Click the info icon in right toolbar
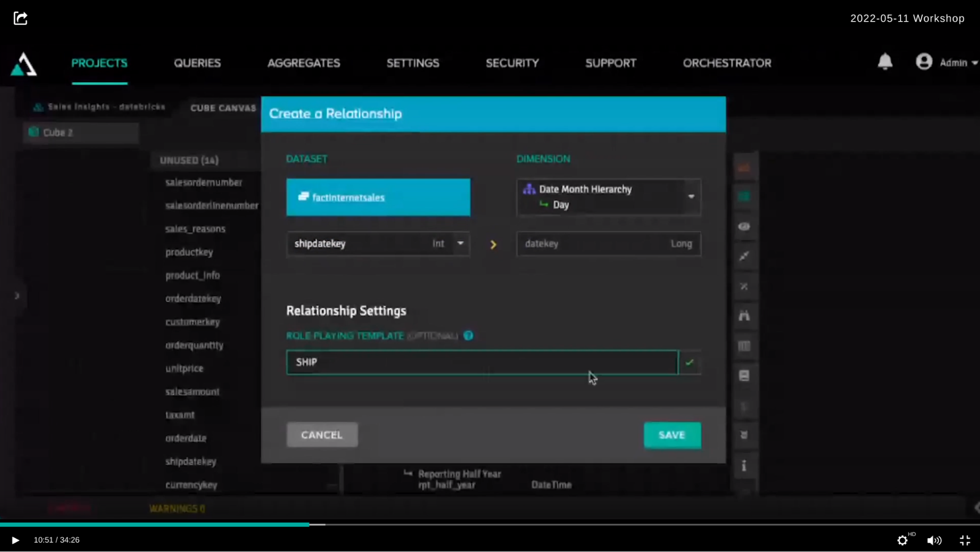 coord(744,465)
